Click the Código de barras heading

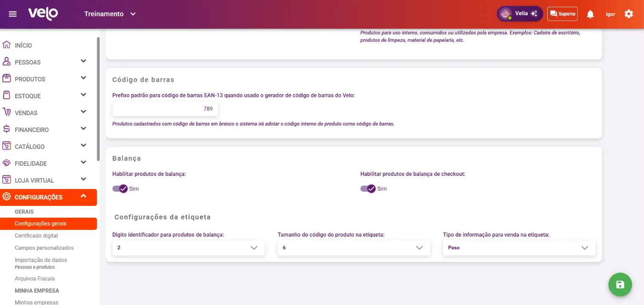tap(143, 80)
